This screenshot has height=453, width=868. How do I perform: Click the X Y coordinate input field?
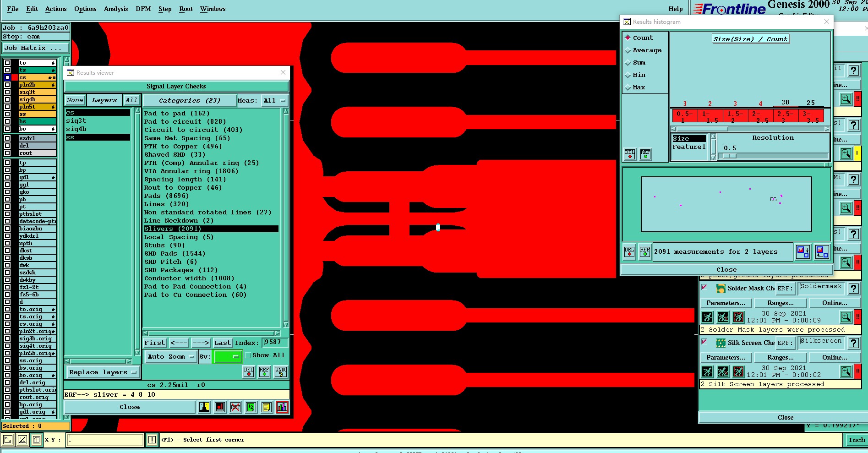(105, 440)
